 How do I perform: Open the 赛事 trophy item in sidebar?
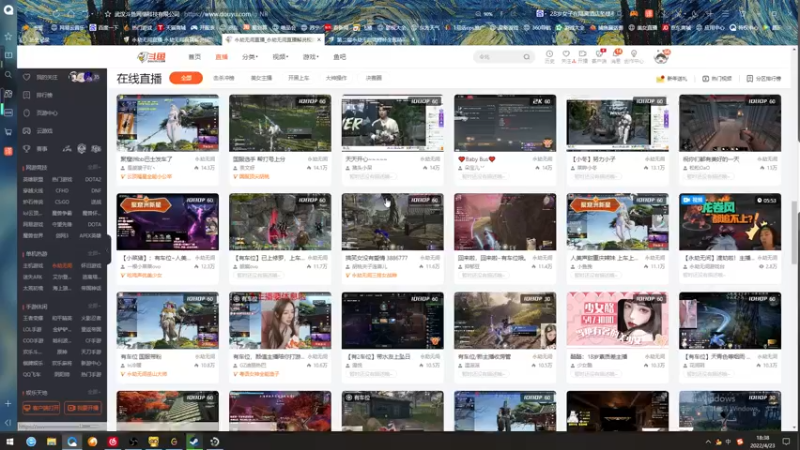coord(36,148)
